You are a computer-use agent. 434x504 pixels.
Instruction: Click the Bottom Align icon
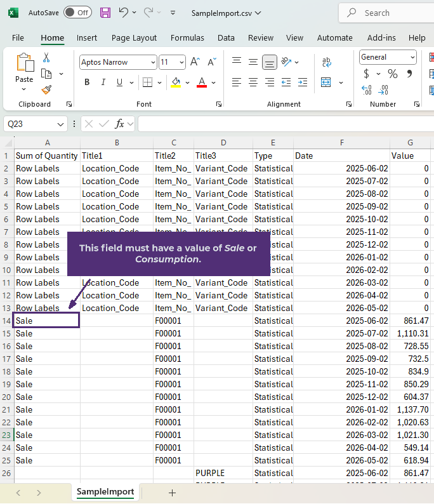(270, 62)
